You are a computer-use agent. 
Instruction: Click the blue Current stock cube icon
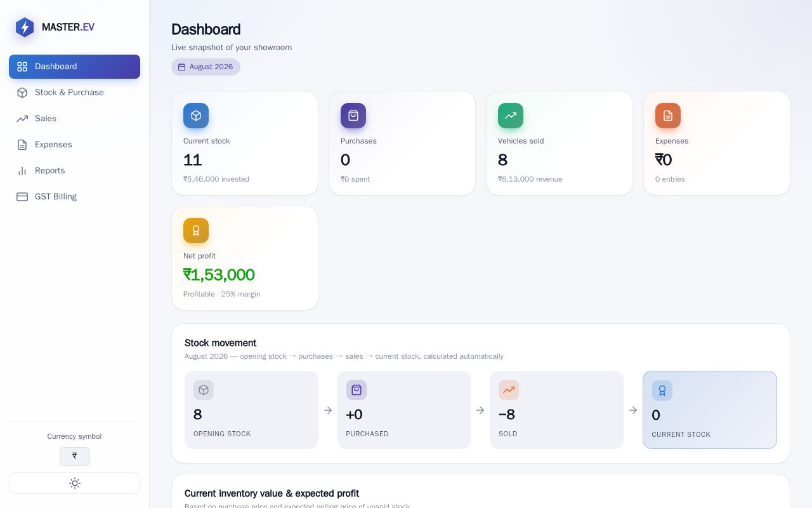(196, 116)
